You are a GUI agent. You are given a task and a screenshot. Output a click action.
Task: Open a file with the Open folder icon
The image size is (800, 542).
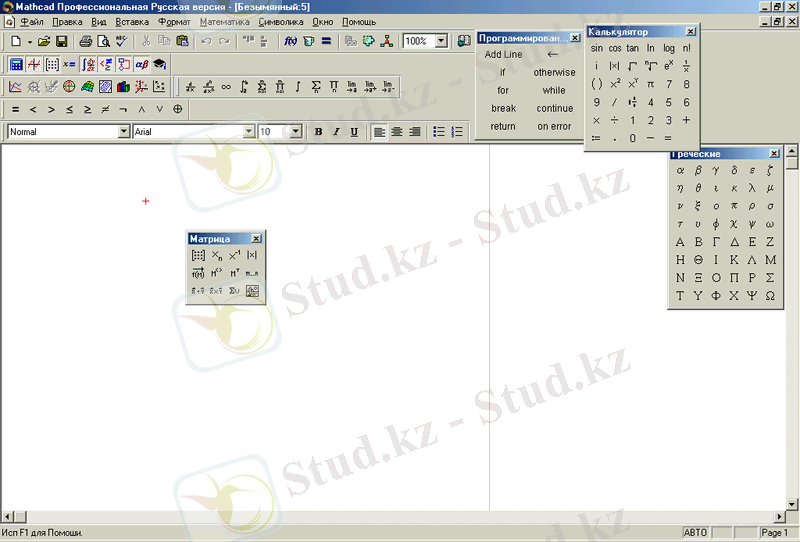pyautogui.click(x=44, y=41)
